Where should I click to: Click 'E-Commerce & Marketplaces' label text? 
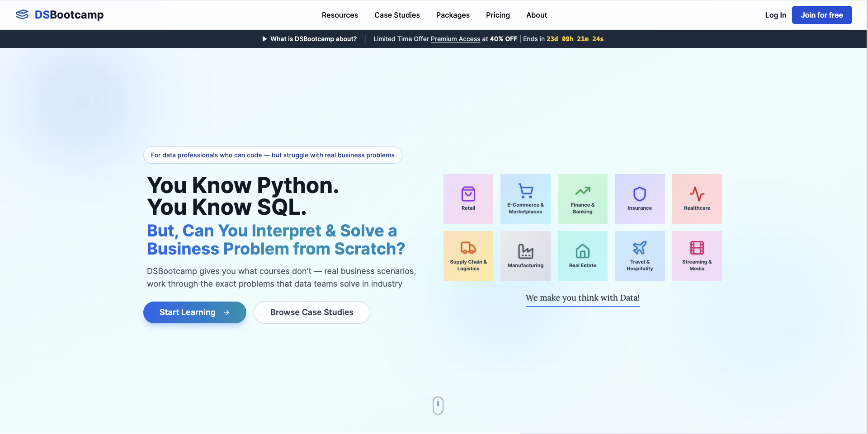click(525, 208)
